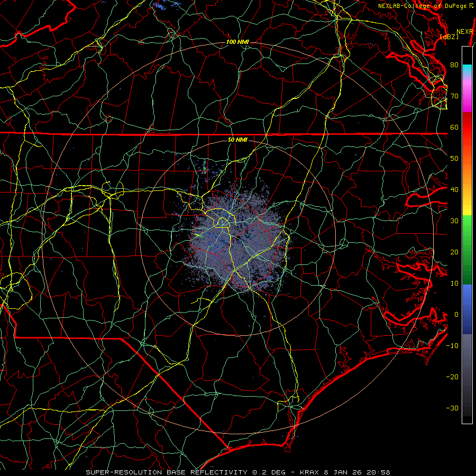Screen dimensions: 476x476
Task: Click the 80 value on the dBZ scale
Action: point(454,65)
